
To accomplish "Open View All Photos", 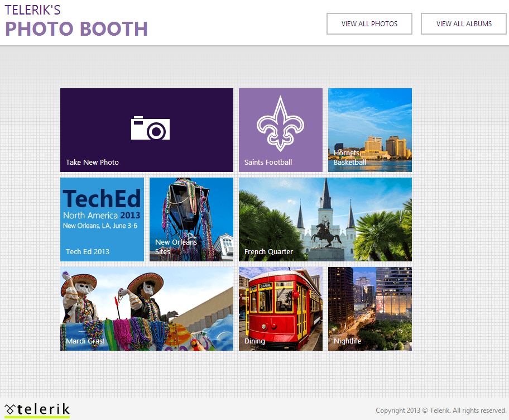I will (x=369, y=23).
